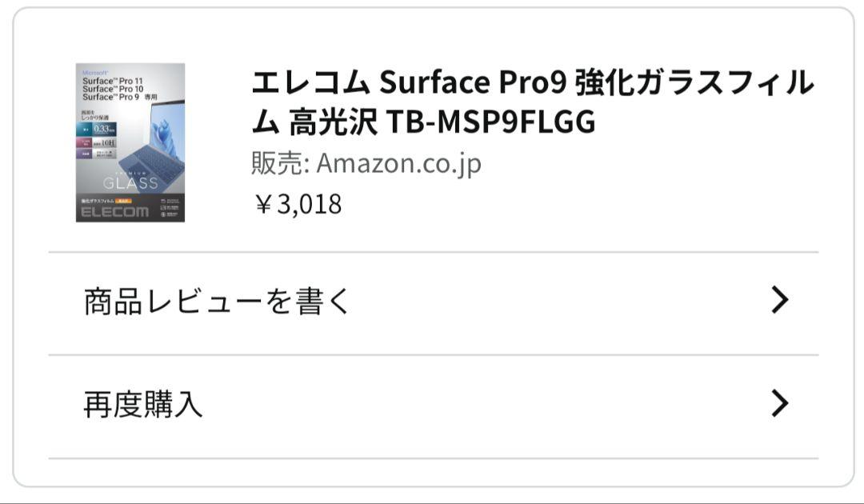The width and height of the screenshot is (864, 504).
Task: Tap the ELECOM logo on the package image
Action: click(114, 212)
